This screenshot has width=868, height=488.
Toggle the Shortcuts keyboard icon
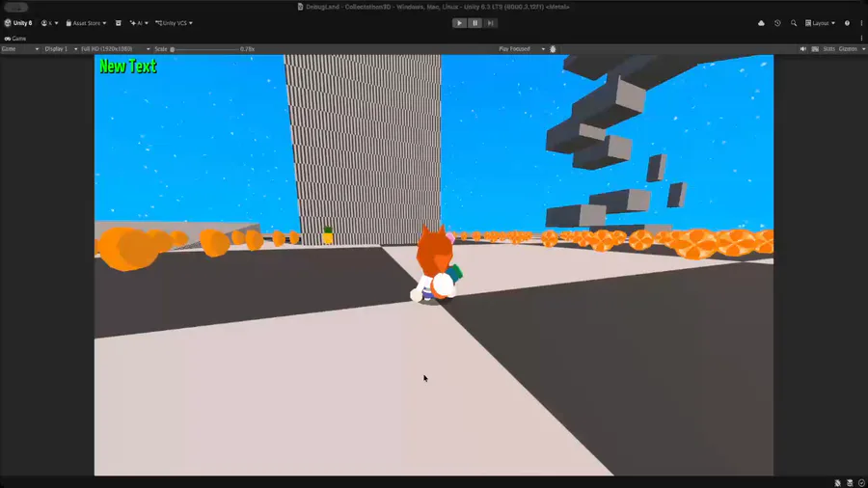click(x=815, y=49)
